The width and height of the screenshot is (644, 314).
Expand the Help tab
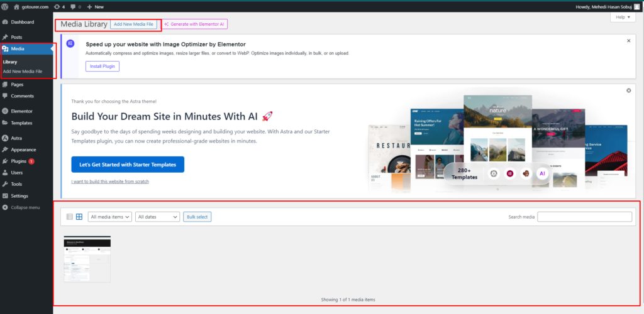[623, 17]
